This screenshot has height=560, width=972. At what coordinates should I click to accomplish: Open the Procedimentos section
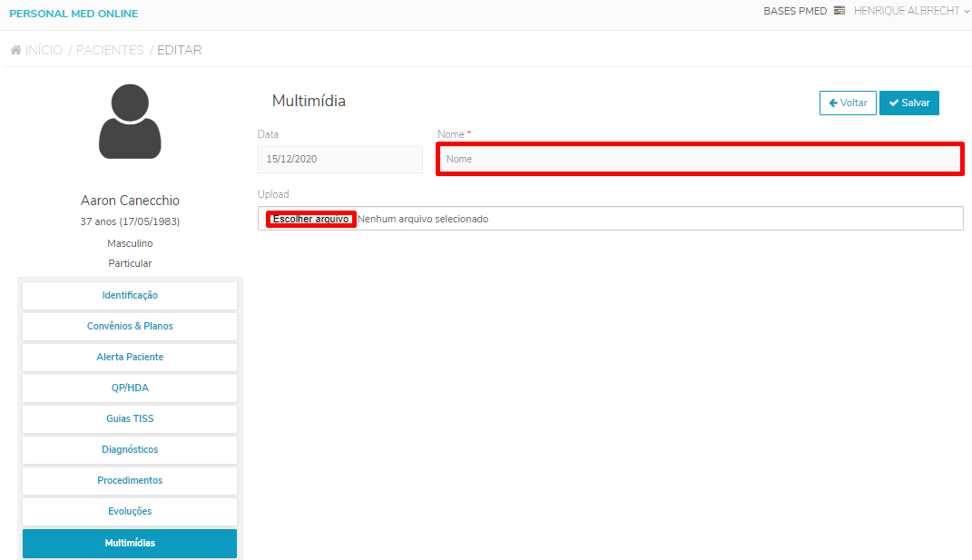point(130,481)
